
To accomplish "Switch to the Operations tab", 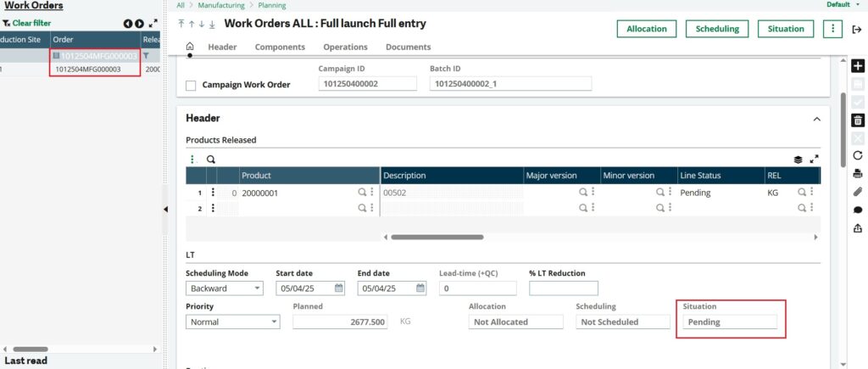I will click(x=346, y=48).
